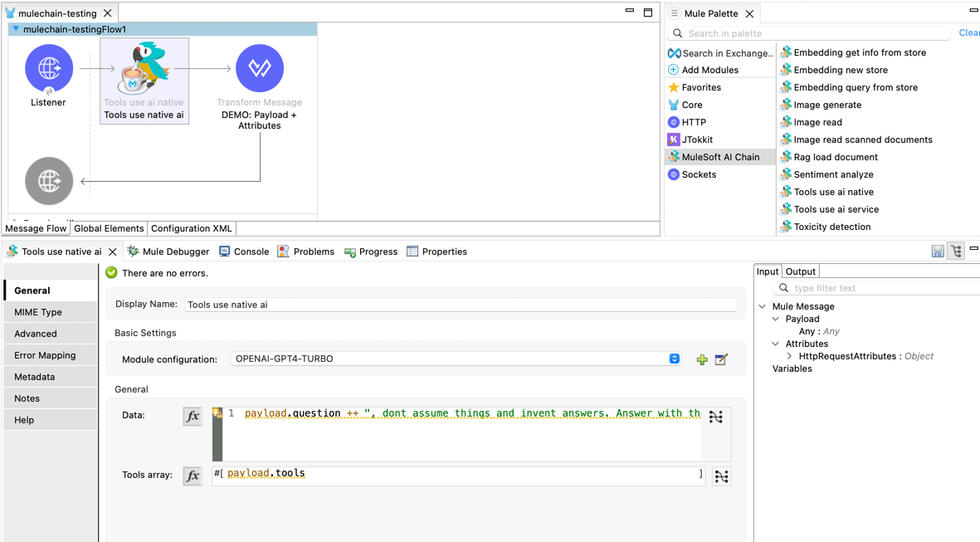
Task: Open the mapping view icon beside Data field
Action: 715,417
